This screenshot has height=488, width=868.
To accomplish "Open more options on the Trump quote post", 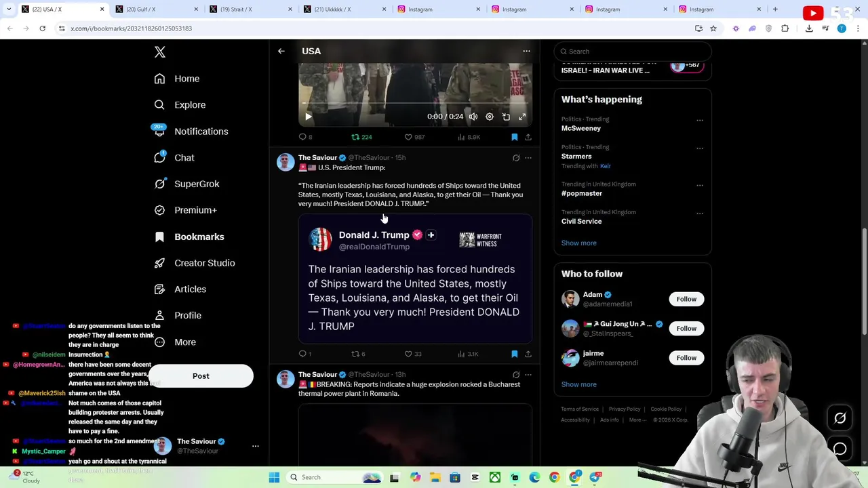I will (x=528, y=158).
